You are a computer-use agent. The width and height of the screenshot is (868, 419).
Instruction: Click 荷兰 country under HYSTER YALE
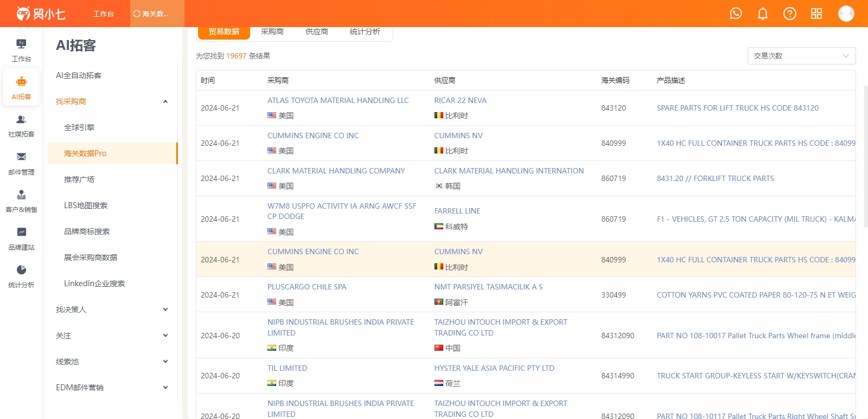tap(452, 383)
